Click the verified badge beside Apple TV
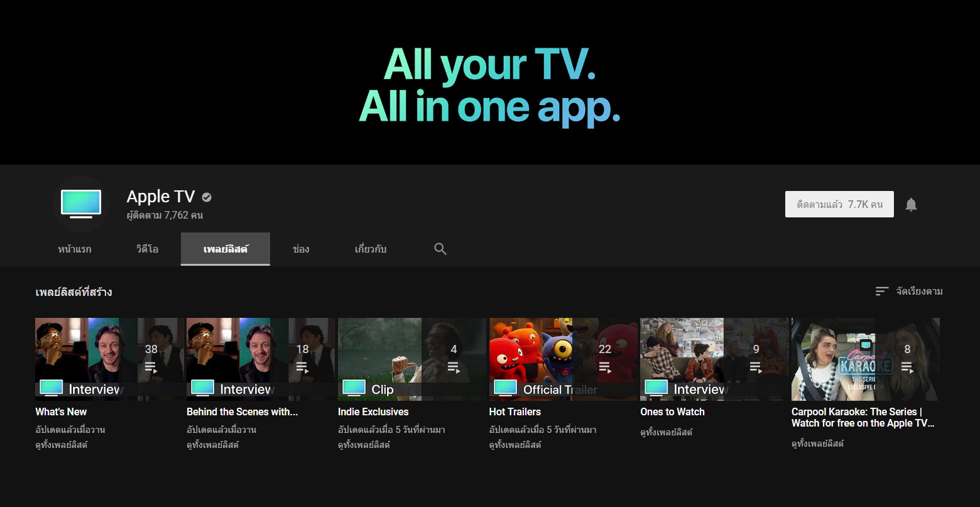Viewport: 980px width, 507px height. (x=206, y=196)
